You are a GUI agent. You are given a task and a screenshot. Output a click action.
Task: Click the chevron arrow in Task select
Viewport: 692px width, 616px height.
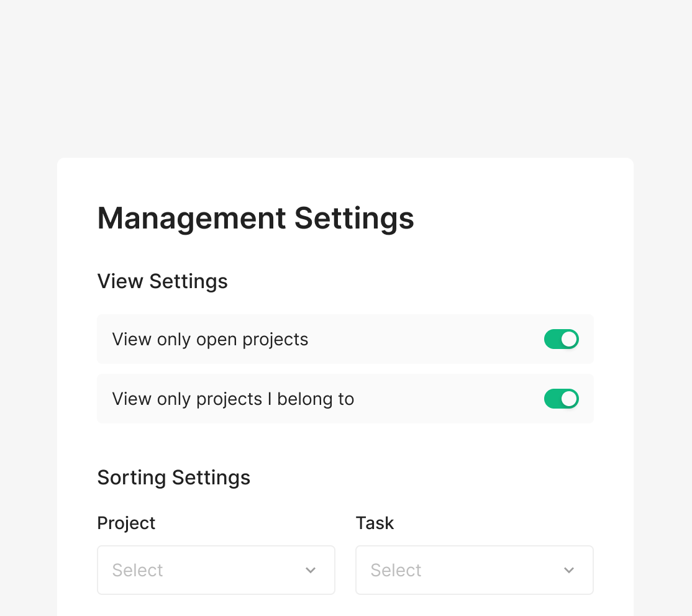(x=569, y=570)
